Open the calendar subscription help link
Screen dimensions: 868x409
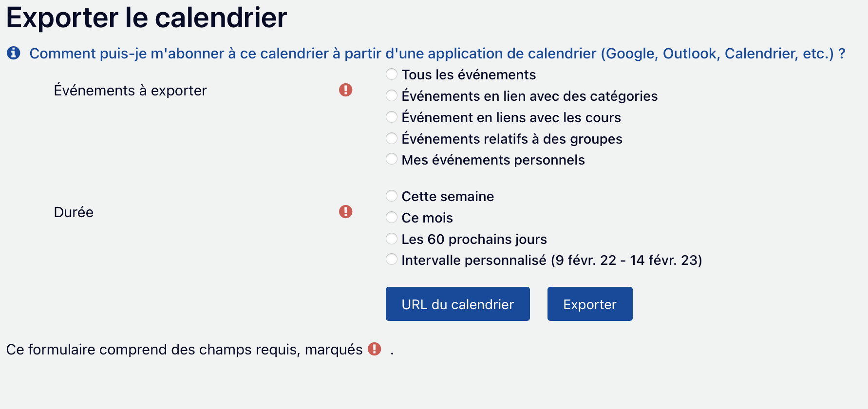pyautogui.click(x=437, y=54)
